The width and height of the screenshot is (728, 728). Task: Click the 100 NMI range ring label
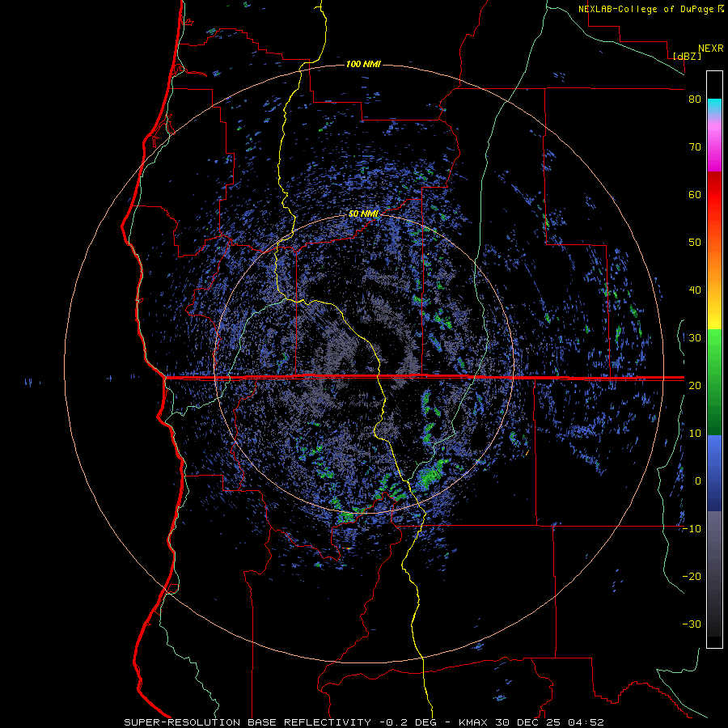pyautogui.click(x=363, y=64)
